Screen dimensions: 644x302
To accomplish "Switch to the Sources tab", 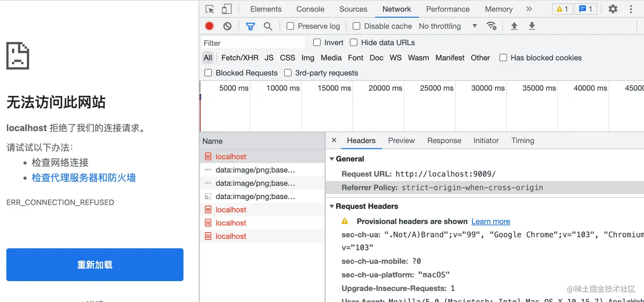I will click(353, 9).
